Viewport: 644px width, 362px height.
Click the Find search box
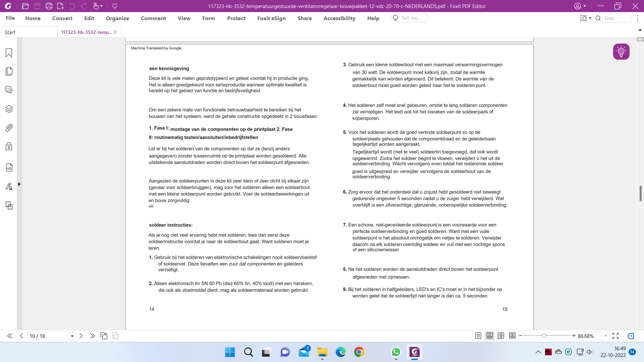click(x=612, y=18)
